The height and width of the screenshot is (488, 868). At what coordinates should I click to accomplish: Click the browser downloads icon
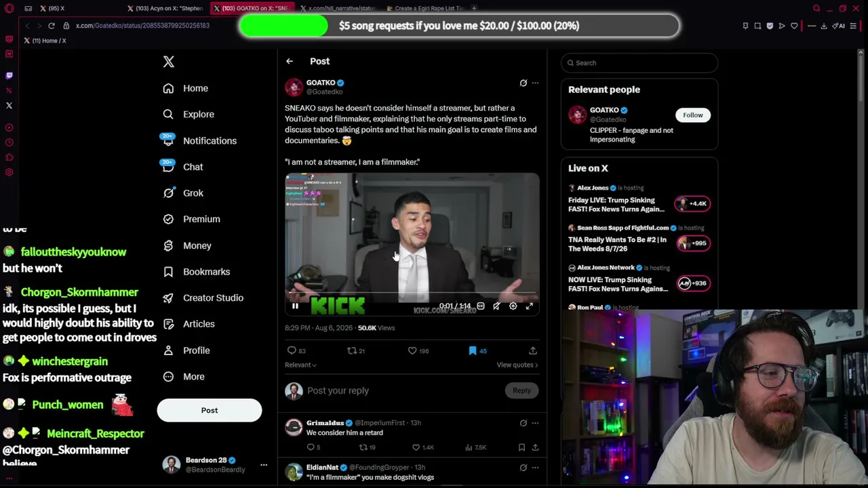pyautogui.click(x=824, y=26)
